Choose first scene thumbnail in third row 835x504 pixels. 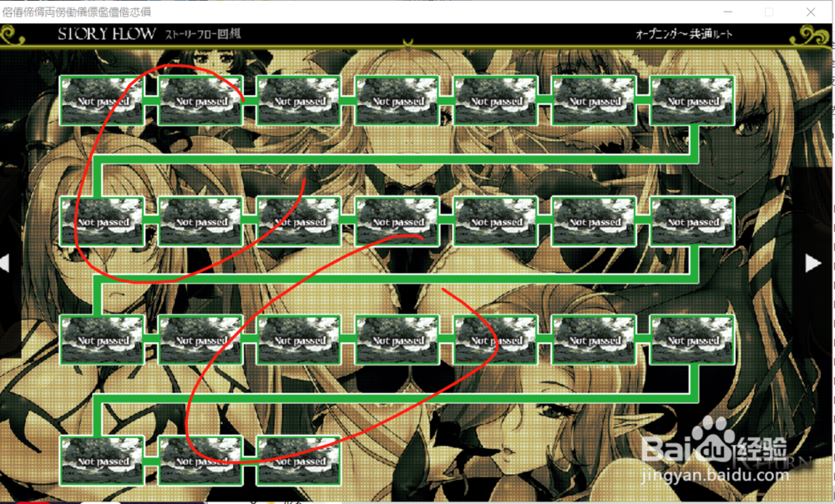[x=102, y=340]
